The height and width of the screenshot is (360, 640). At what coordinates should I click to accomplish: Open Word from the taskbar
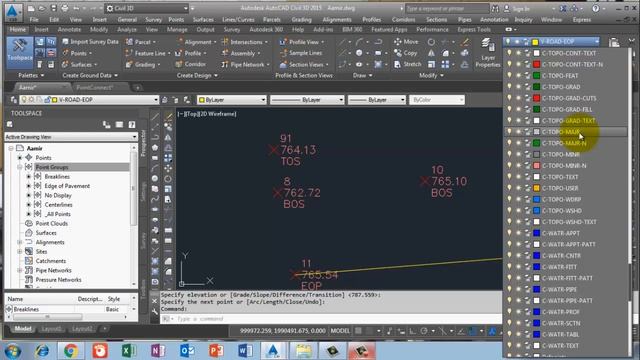pyautogui.click(x=245, y=351)
